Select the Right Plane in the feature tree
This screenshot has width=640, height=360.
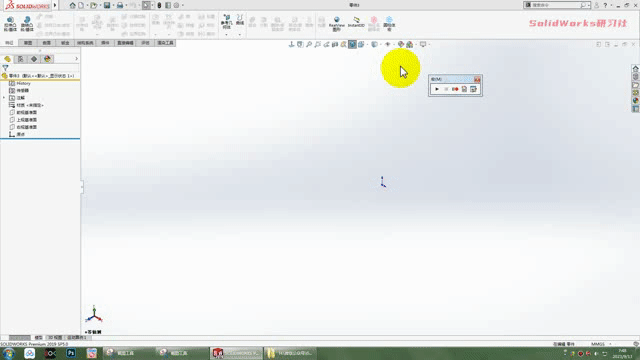click(x=23, y=127)
